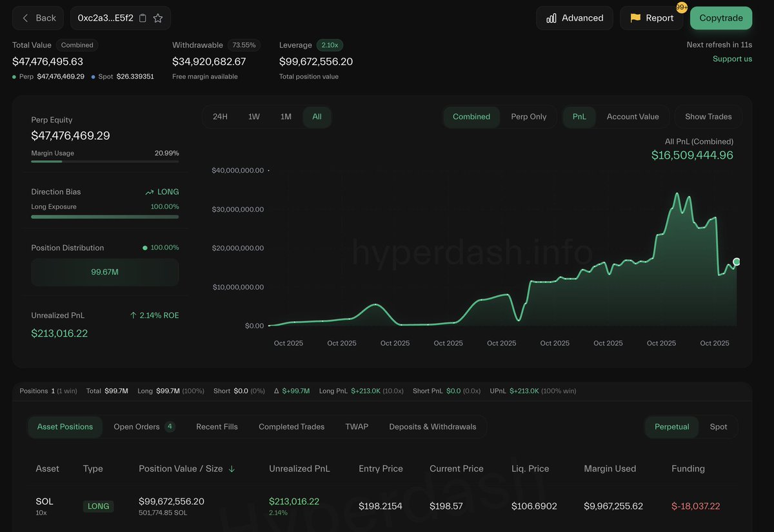Viewport: 774px width, 532px height.
Task: Click the Advanced bar chart icon
Action: click(551, 18)
